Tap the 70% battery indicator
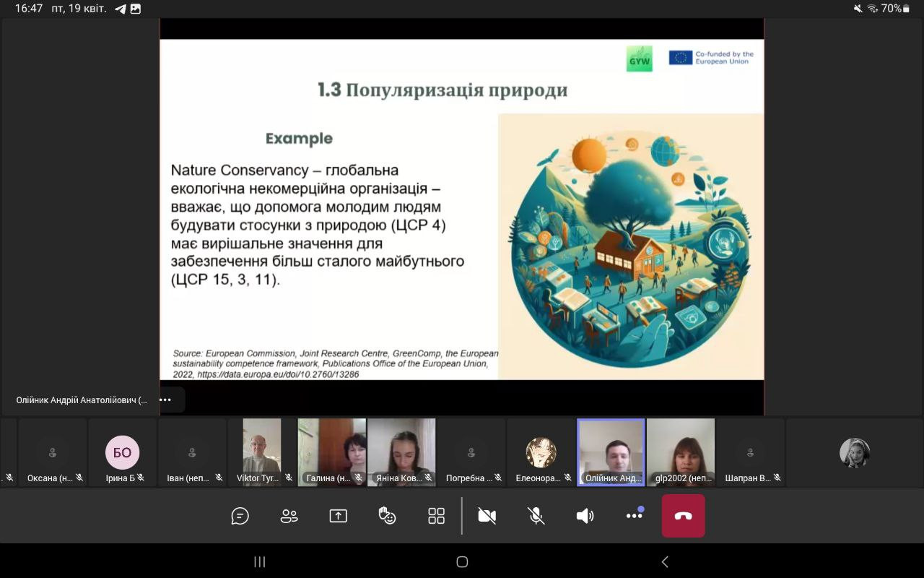This screenshot has width=924, height=578. [x=896, y=9]
